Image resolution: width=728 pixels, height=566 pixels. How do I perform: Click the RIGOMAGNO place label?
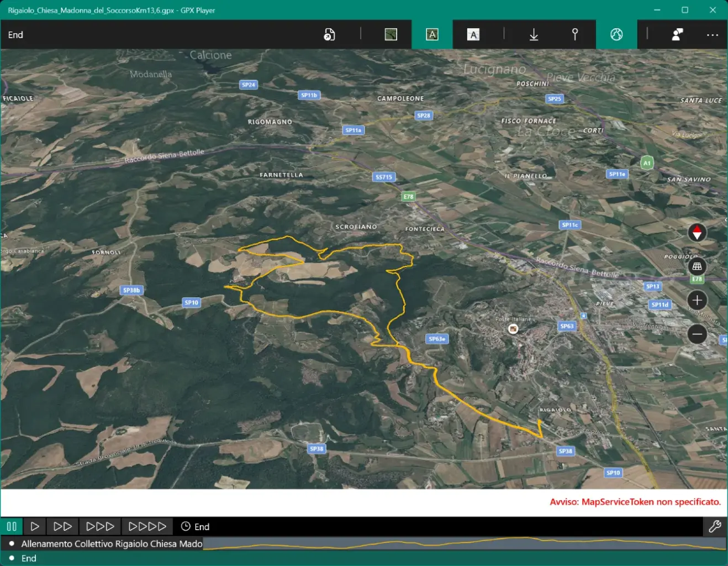(x=270, y=122)
